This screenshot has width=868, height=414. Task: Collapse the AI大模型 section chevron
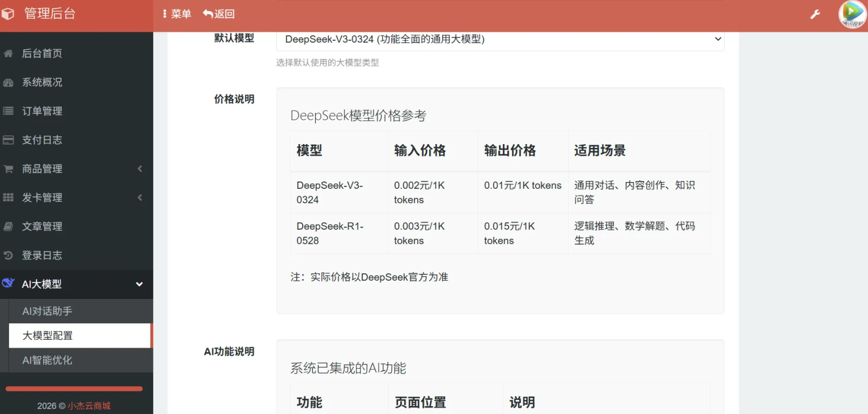pyautogui.click(x=139, y=284)
